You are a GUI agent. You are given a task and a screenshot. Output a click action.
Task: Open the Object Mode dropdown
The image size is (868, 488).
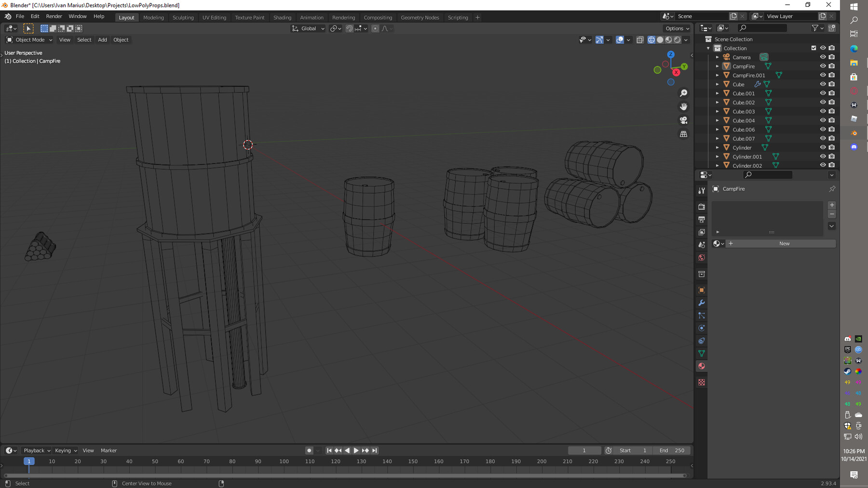click(28, 40)
